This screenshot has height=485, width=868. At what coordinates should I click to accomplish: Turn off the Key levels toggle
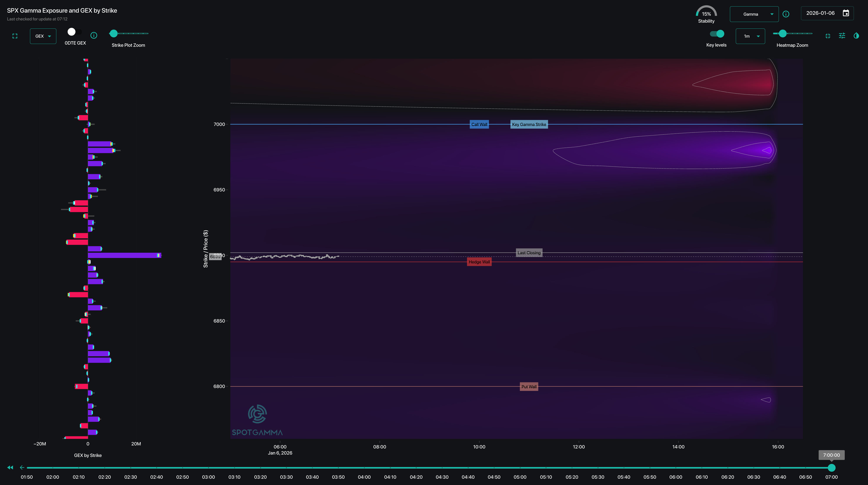(717, 34)
